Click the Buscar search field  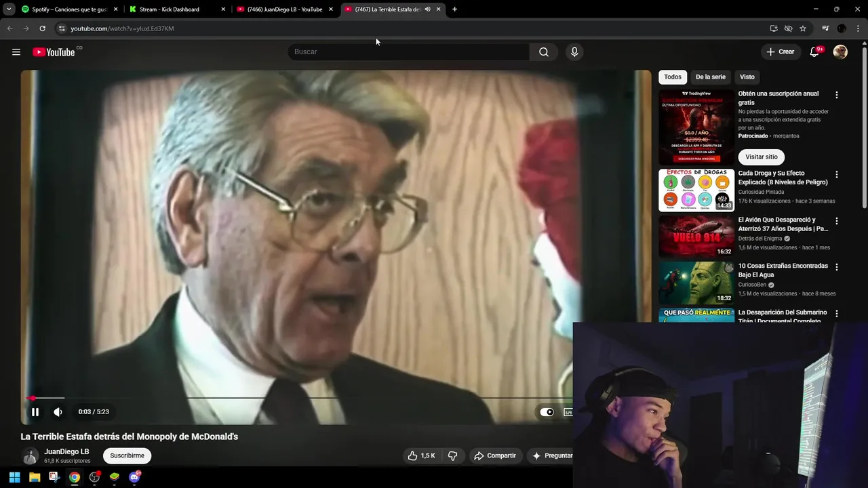(409, 52)
